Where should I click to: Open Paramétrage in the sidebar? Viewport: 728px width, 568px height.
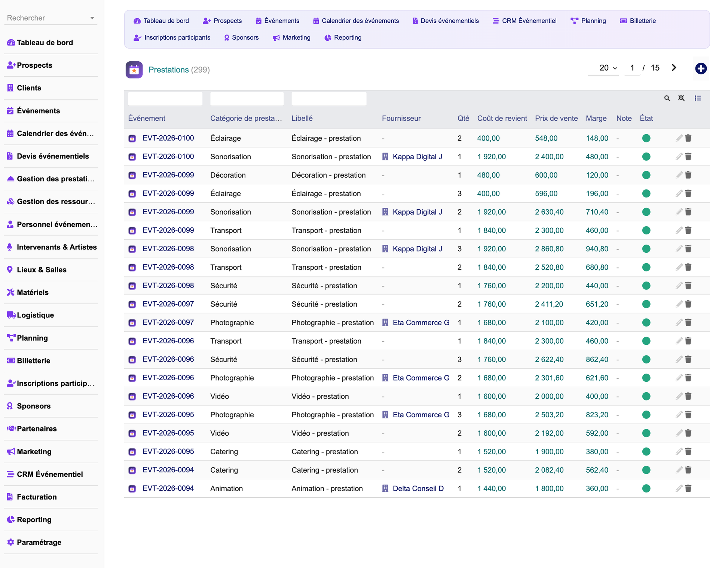51,542
